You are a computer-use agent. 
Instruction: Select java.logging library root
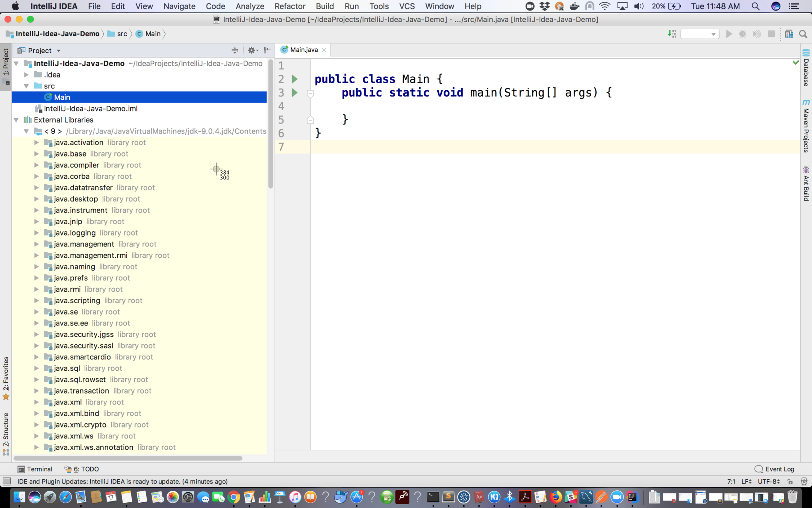pos(139,233)
